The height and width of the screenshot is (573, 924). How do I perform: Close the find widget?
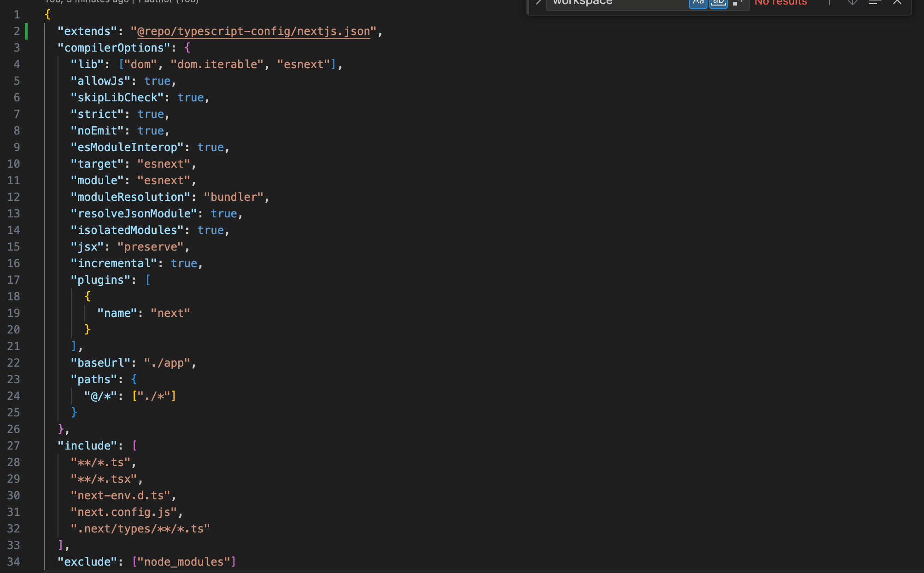pyautogui.click(x=897, y=2)
